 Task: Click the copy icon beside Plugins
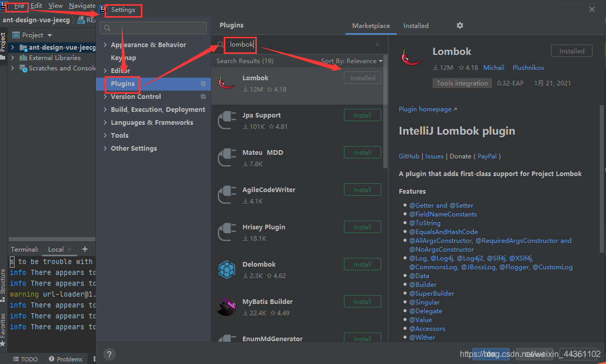point(203,83)
